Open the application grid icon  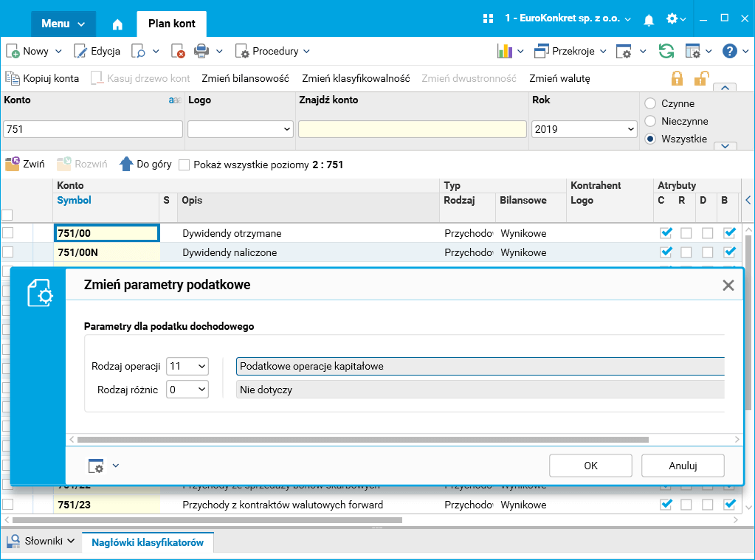pos(489,18)
